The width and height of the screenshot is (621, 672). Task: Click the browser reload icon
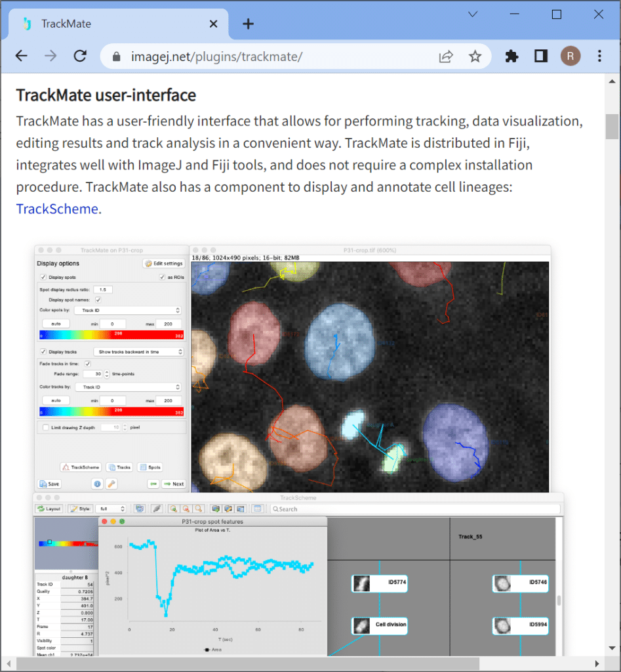pyautogui.click(x=80, y=56)
